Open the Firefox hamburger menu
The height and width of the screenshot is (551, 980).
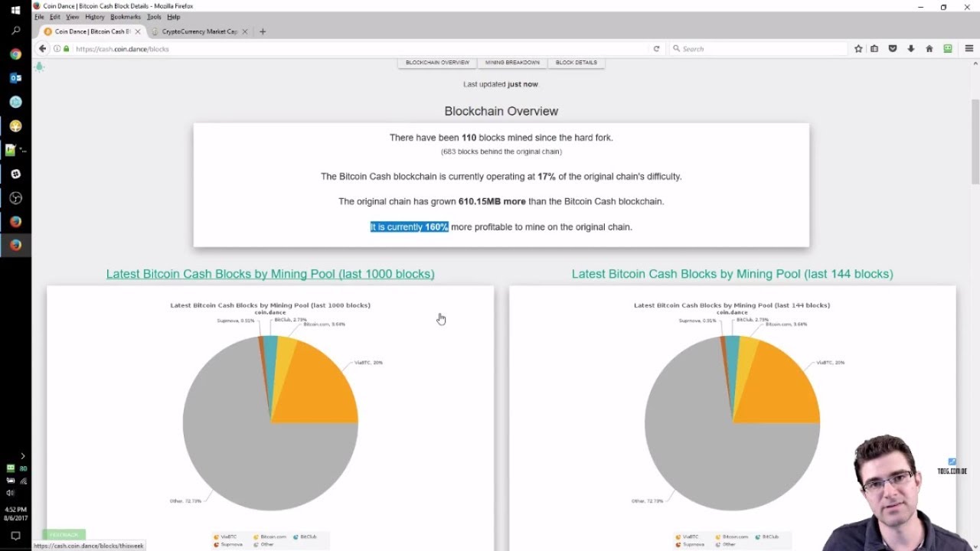pyautogui.click(x=969, y=49)
